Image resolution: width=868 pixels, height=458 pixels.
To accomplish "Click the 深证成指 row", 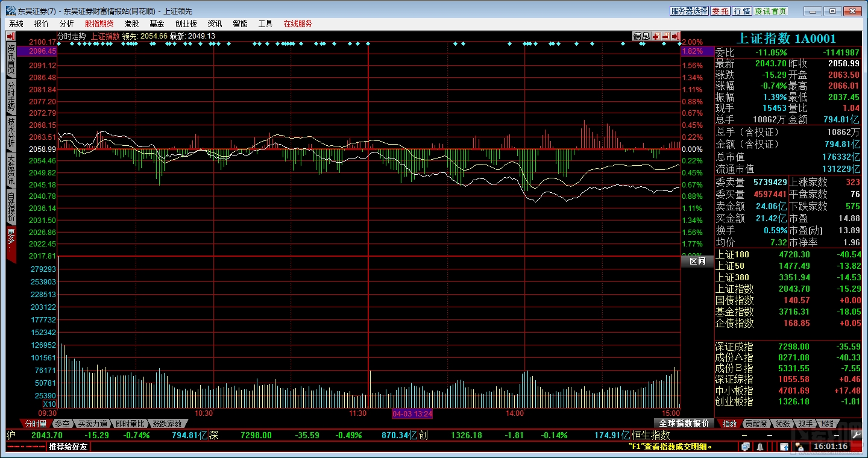I will point(788,347).
